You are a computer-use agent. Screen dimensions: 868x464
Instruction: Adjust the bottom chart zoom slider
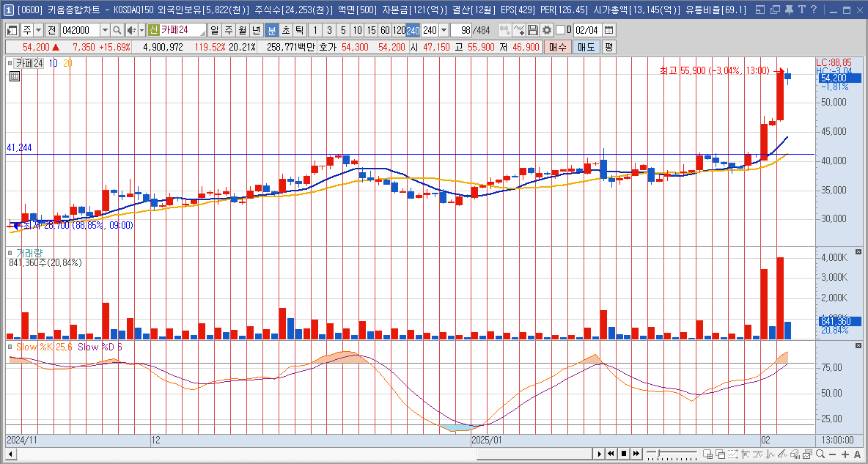(x=659, y=454)
